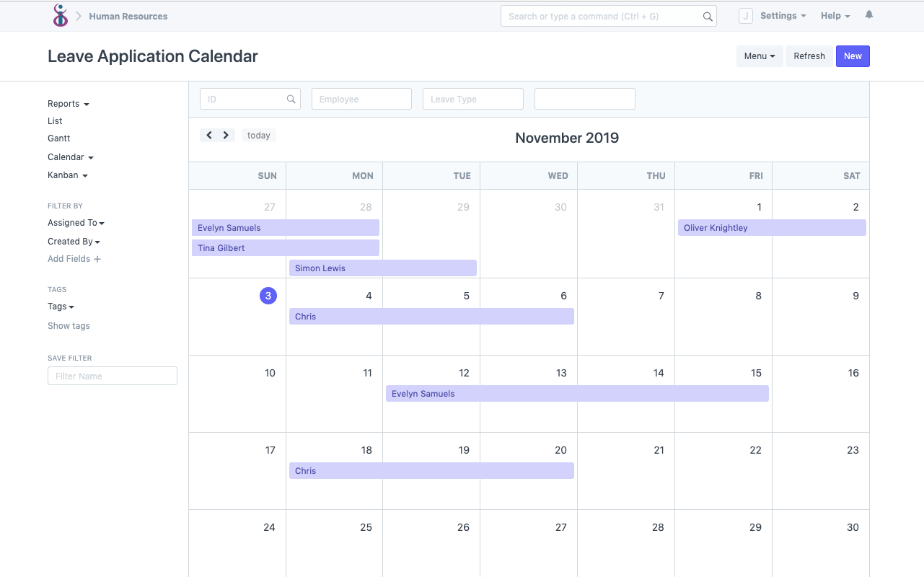Switch to the Gantt view
The image size is (924, 577).
click(58, 138)
